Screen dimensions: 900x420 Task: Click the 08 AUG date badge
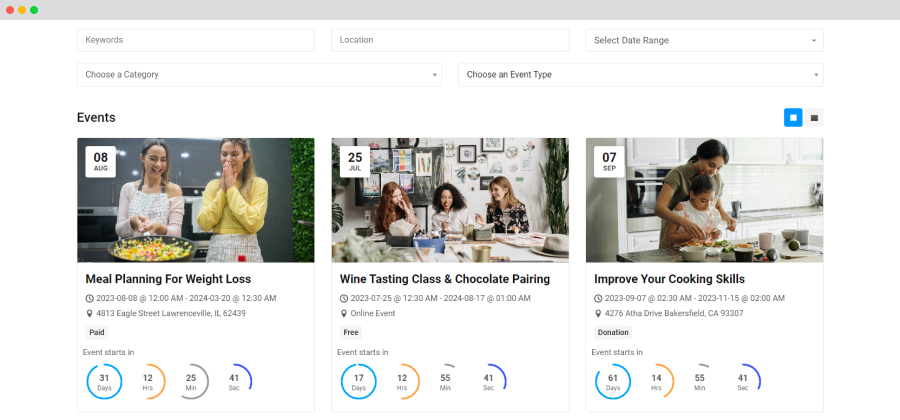(x=100, y=162)
